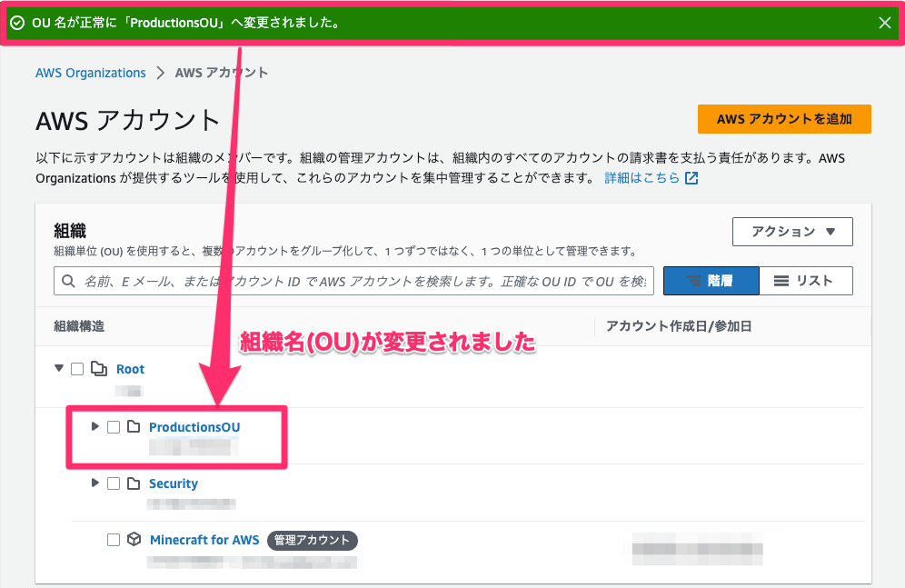The width and height of the screenshot is (905, 588).
Task: Check the Root checkbox
Action: pos(77,369)
